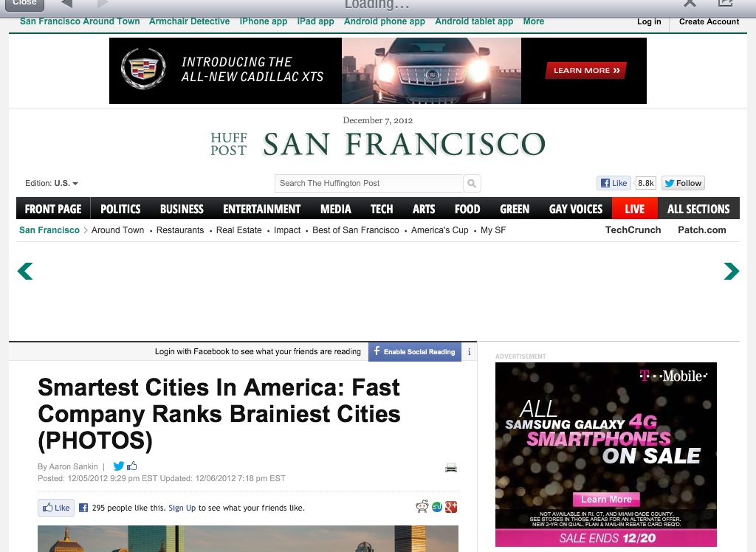Open the Edition U.S. dropdown

point(52,183)
